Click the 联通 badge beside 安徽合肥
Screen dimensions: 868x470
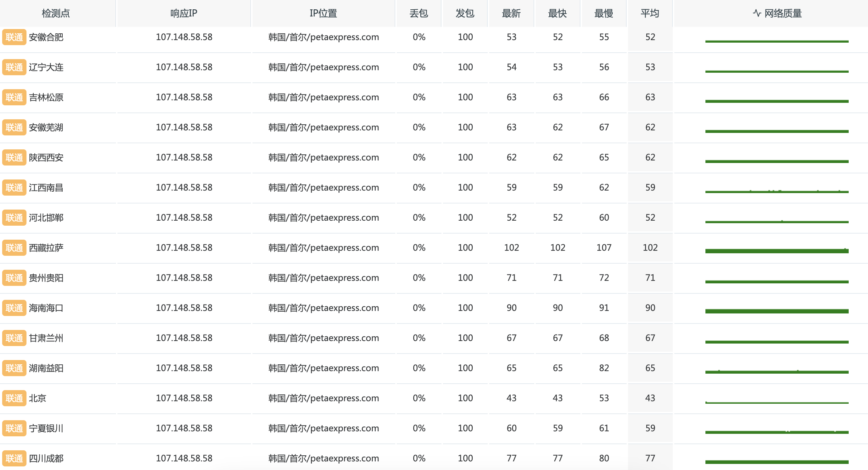(x=14, y=37)
